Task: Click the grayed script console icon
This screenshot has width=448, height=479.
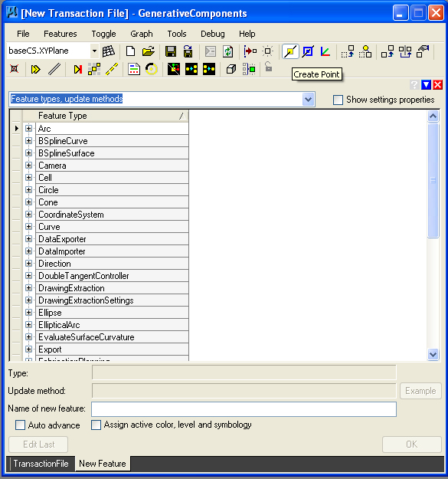Action: click(211, 51)
